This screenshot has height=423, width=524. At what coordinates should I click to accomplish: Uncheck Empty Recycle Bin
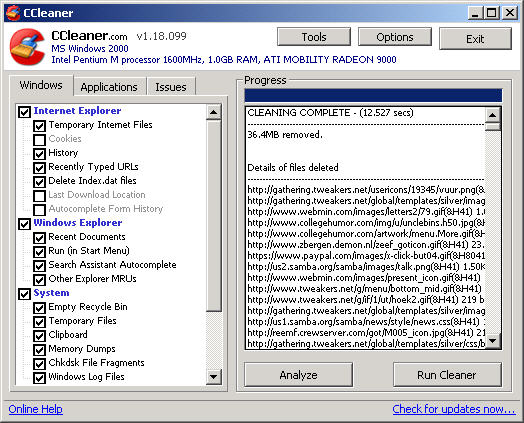click(x=39, y=308)
